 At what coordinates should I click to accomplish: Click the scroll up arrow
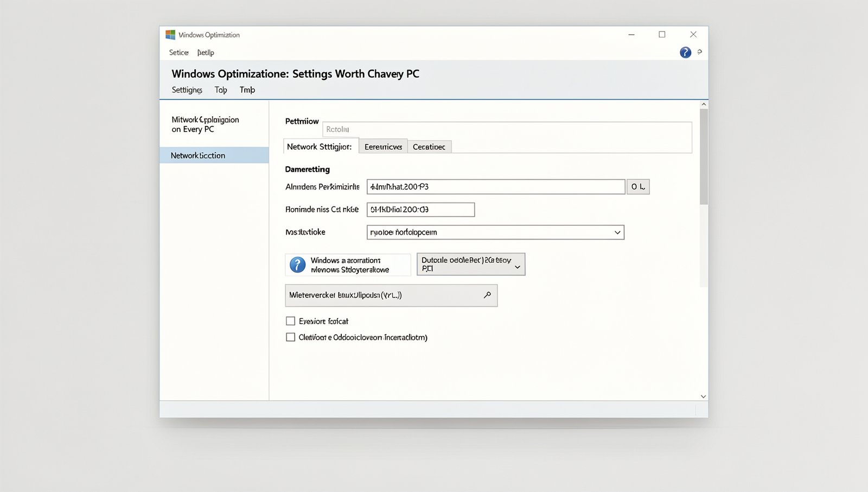pyautogui.click(x=704, y=104)
